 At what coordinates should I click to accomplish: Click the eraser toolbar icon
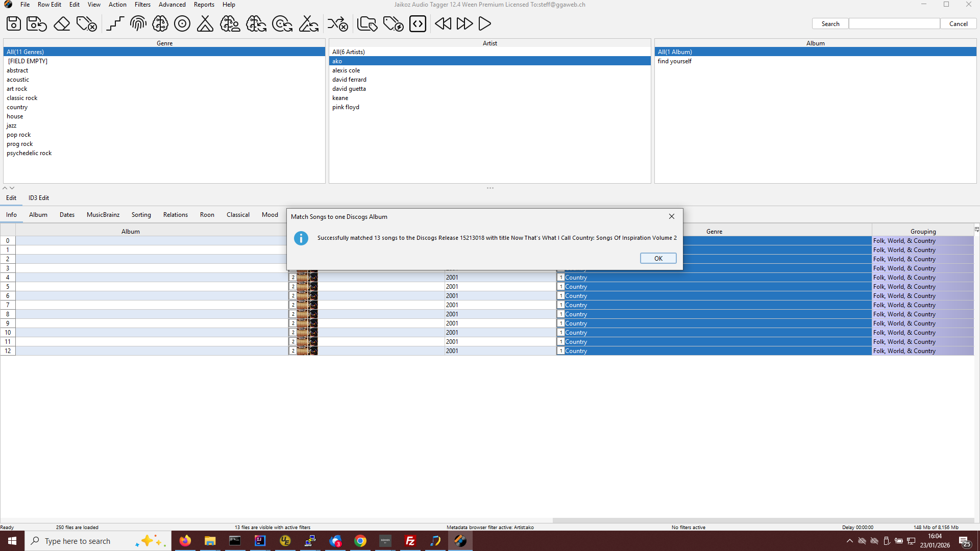62,23
